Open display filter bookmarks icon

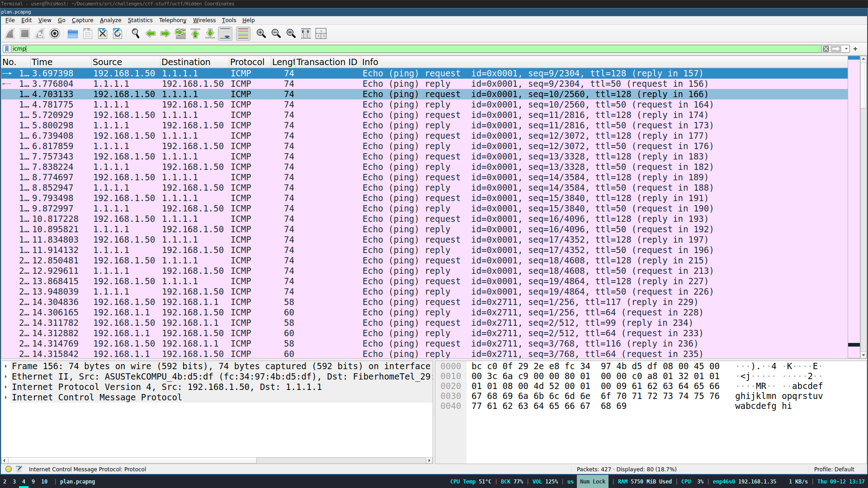(x=7, y=49)
